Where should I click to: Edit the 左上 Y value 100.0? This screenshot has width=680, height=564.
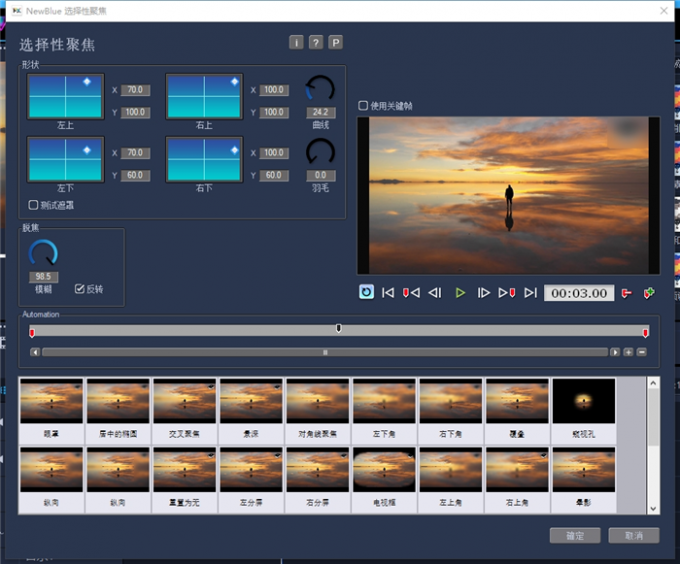(135, 112)
